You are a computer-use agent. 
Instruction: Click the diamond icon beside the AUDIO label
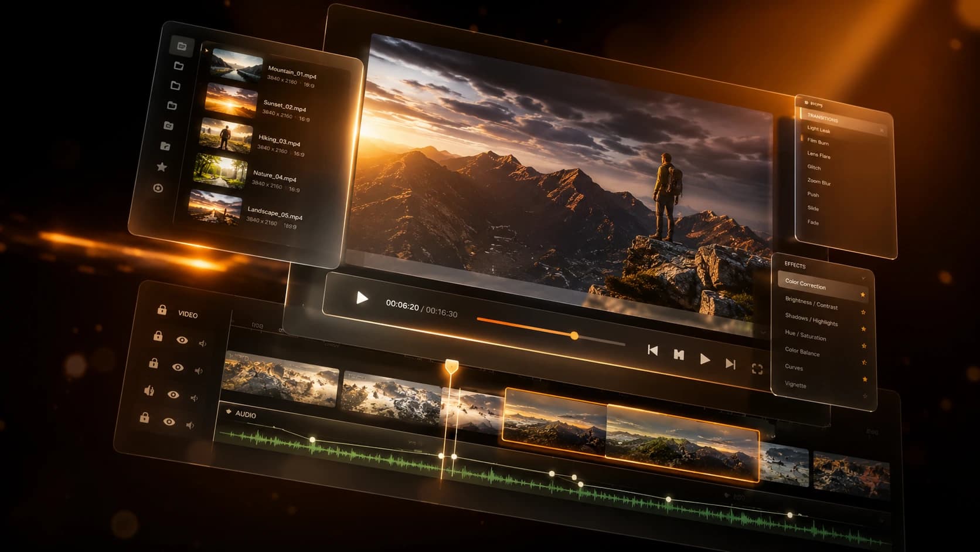[x=229, y=412]
